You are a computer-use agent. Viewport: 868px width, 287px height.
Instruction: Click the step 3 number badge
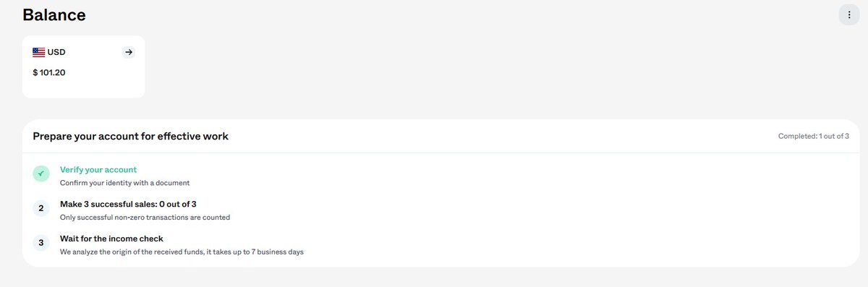click(x=42, y=244)
